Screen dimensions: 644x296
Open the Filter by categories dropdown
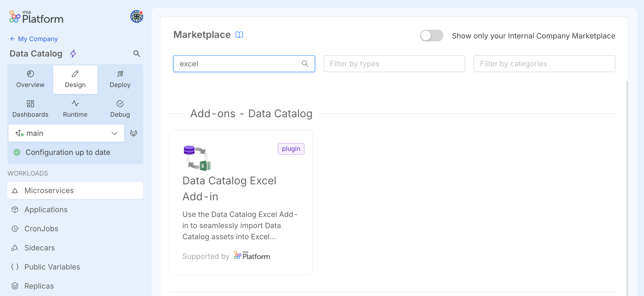tap(544, 64)
